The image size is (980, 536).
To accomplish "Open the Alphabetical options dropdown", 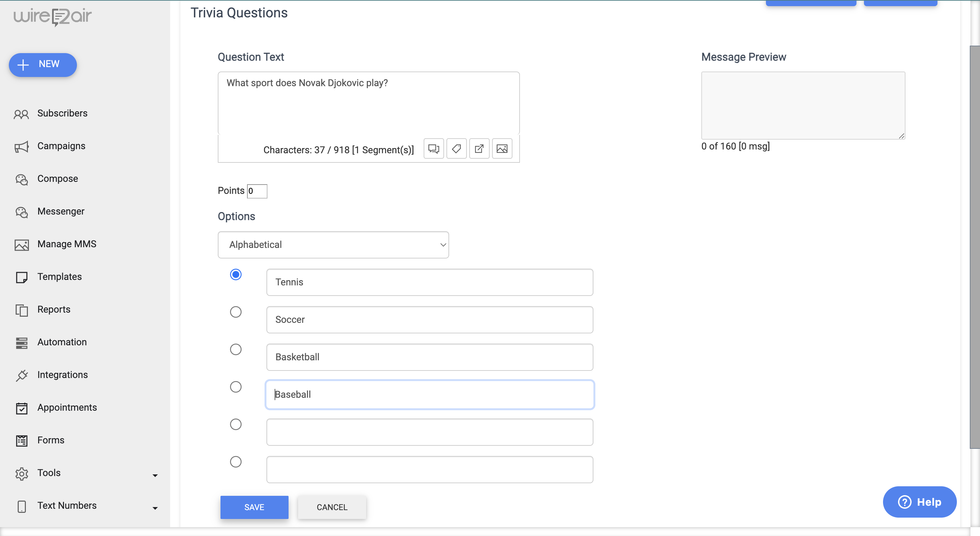I will coord(333,245).
